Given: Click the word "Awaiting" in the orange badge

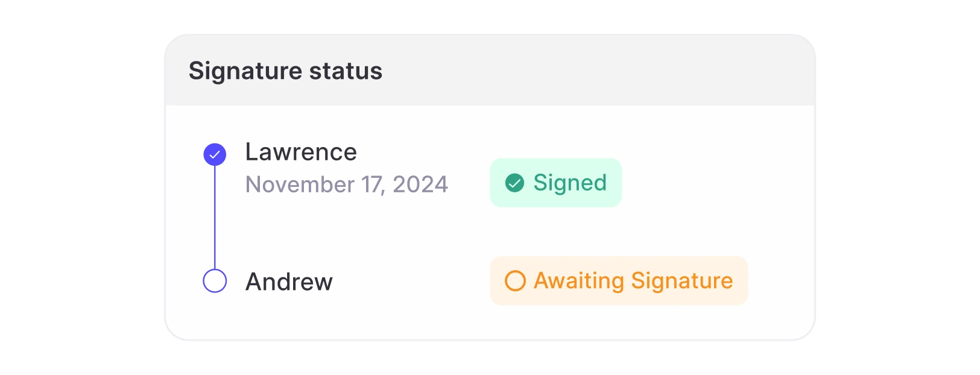Looking at the screenshot, I should [x=579, y=281].
